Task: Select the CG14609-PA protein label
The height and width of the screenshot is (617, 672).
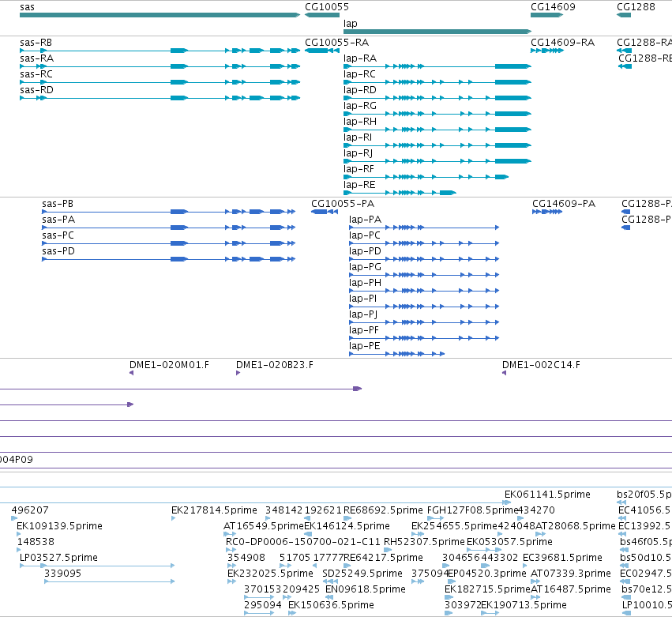Action: (x=564, y=204)
